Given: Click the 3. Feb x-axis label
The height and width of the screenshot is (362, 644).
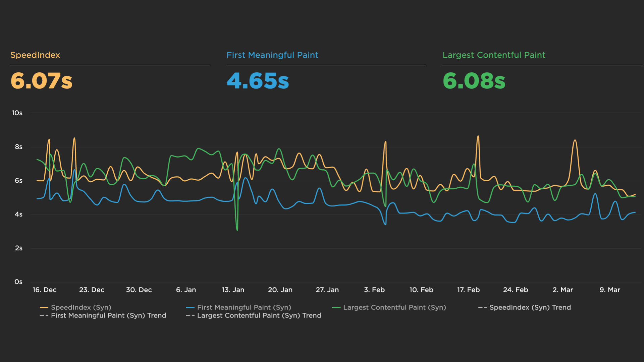Looking at the screenshot, I should 374,290.
